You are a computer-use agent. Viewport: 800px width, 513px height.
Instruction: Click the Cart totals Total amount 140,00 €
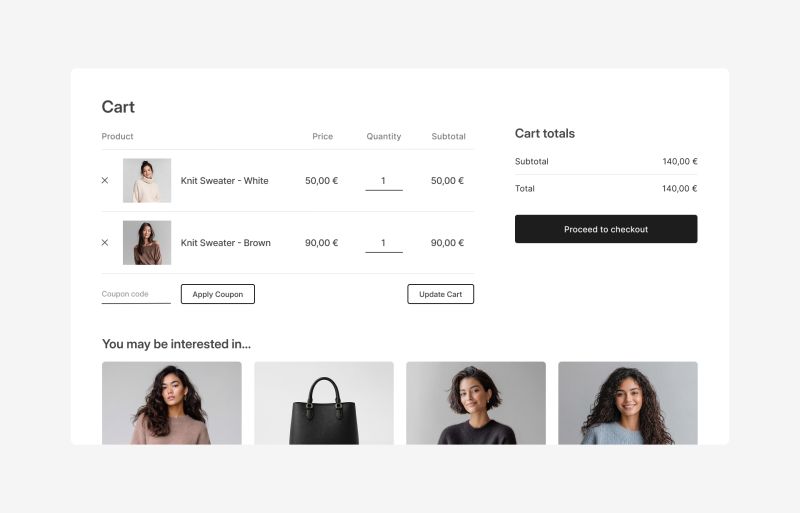680,188
